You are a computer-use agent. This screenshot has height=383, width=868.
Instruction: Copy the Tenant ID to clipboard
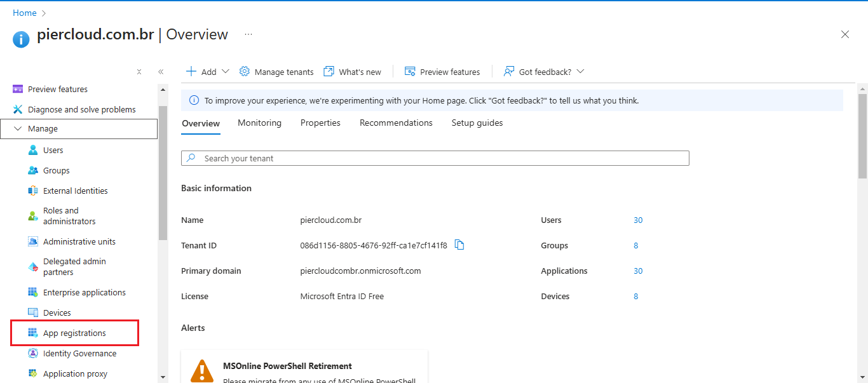coord(459,245)
